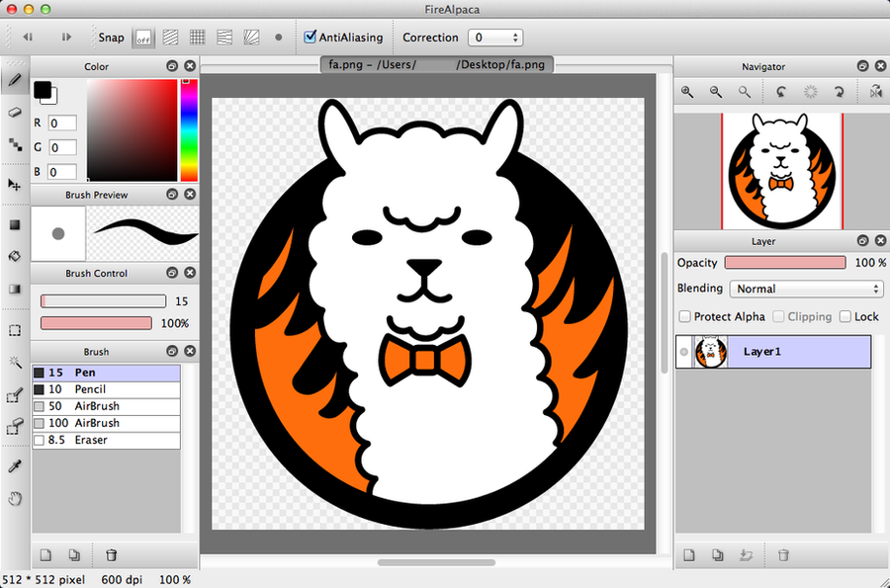
Task: Select the Gradient tool
Action: (15, 290)
